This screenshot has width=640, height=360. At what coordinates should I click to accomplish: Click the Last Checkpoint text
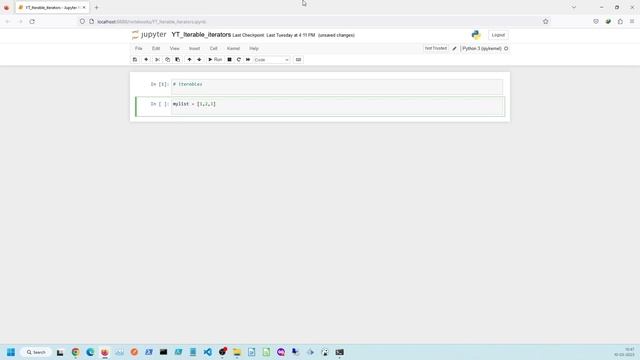(x=273, y=35)
